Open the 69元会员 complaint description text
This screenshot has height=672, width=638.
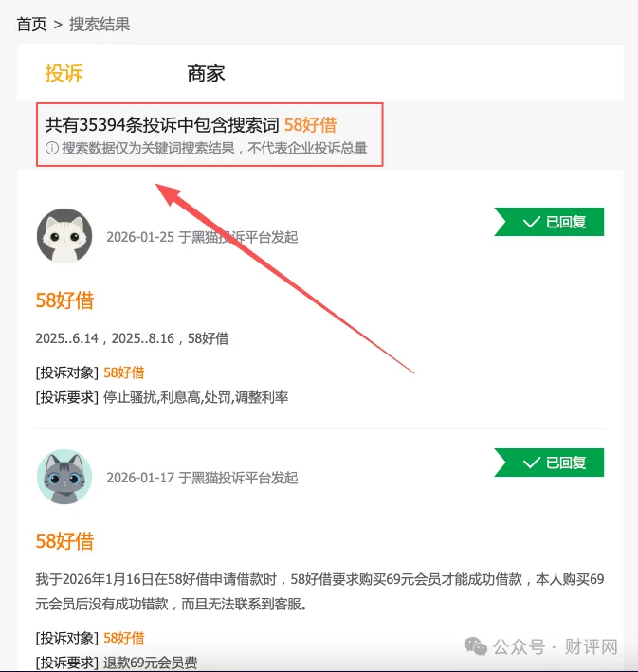319,591
